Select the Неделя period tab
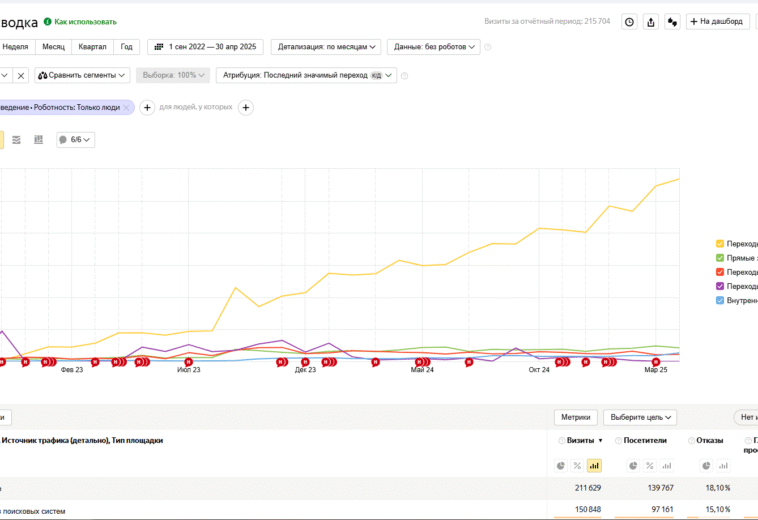758x520 pixels. point(15,47)
